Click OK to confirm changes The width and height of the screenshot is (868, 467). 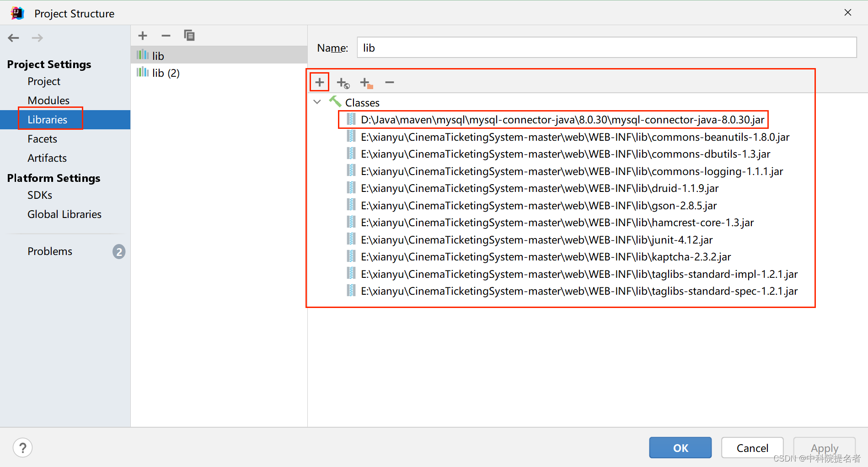680,448
